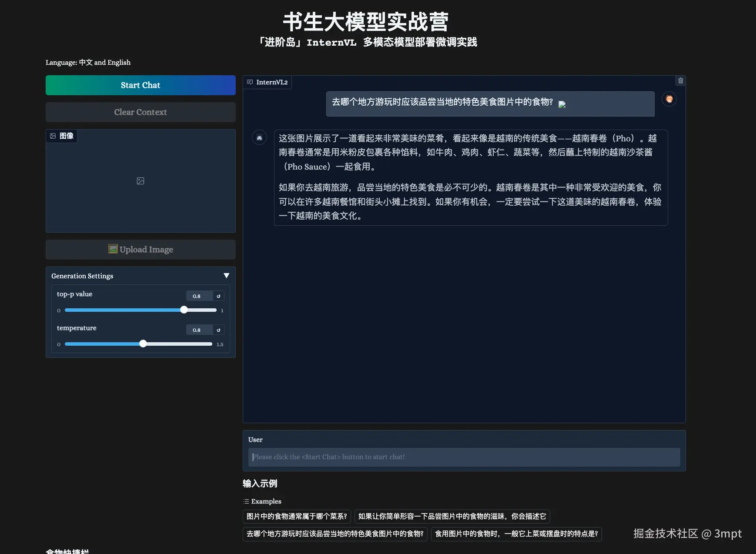This screenshot has height=554, width=756.
Task: Click the user question message bubble
Action: (x=490, y=103)
